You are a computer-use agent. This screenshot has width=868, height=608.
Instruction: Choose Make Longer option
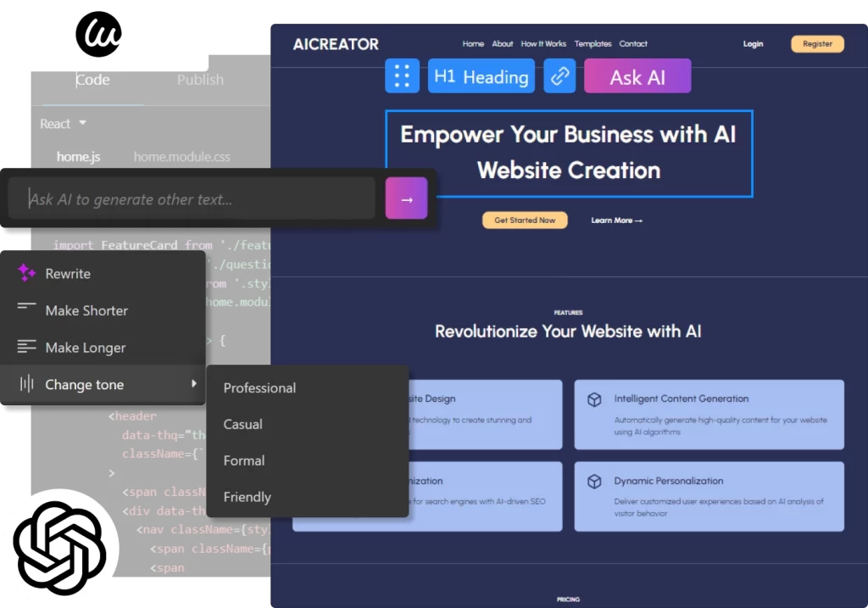click(x=103, y=348)
